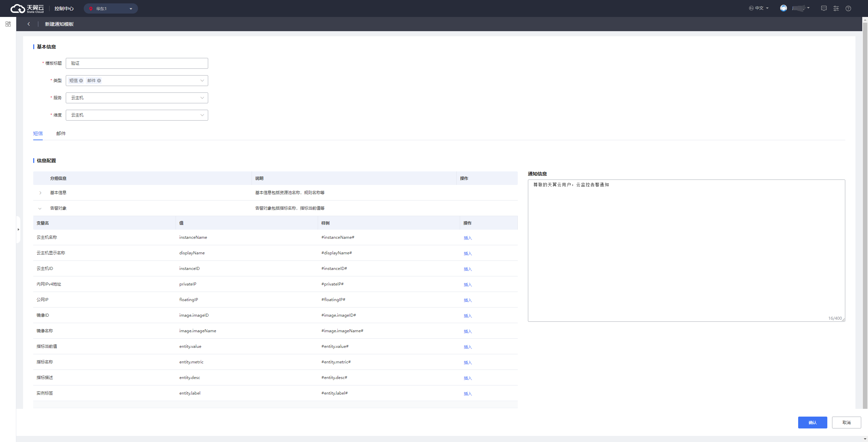Screen dimensions: 868x442
Task: Insert the 实例标签 variable
Action: [x=468, y=394]
